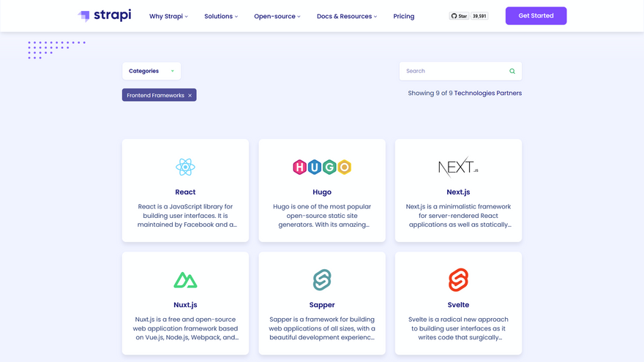Click the React atom logo icon
The image size is (644, 362).
click(x=185, y=167)
